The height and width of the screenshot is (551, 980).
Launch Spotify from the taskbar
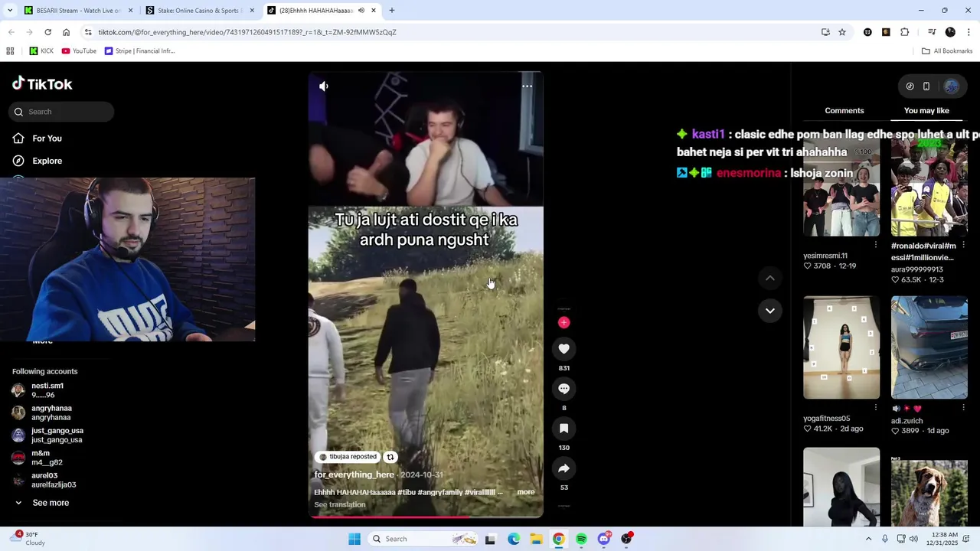tap(581, 539)
